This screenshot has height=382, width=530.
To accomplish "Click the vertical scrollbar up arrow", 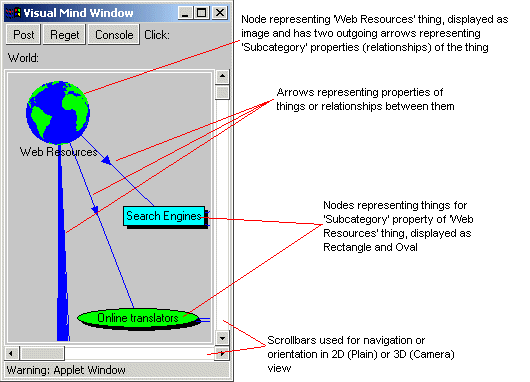I will click(x=222, y=76).
